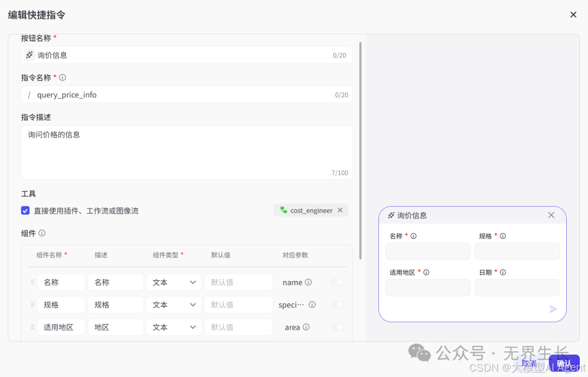Click the info icon next to 组件

click(x=42, y=233)
